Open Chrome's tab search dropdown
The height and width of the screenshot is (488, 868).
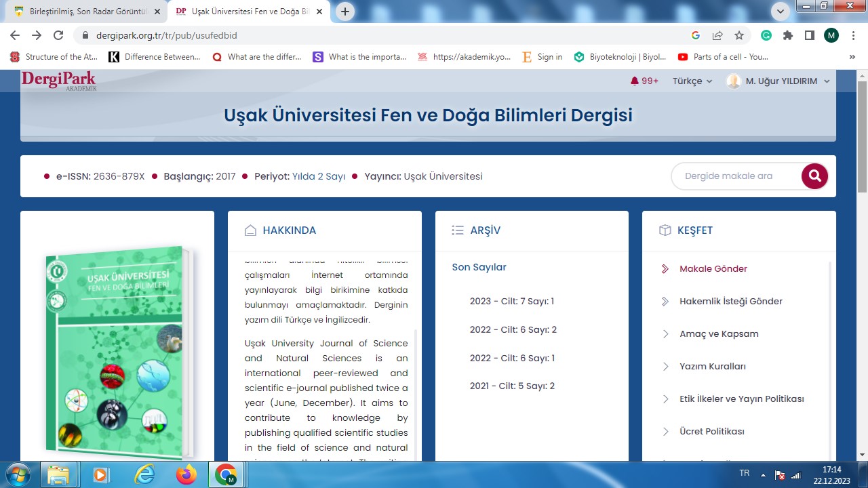click(x=780, y=11)
